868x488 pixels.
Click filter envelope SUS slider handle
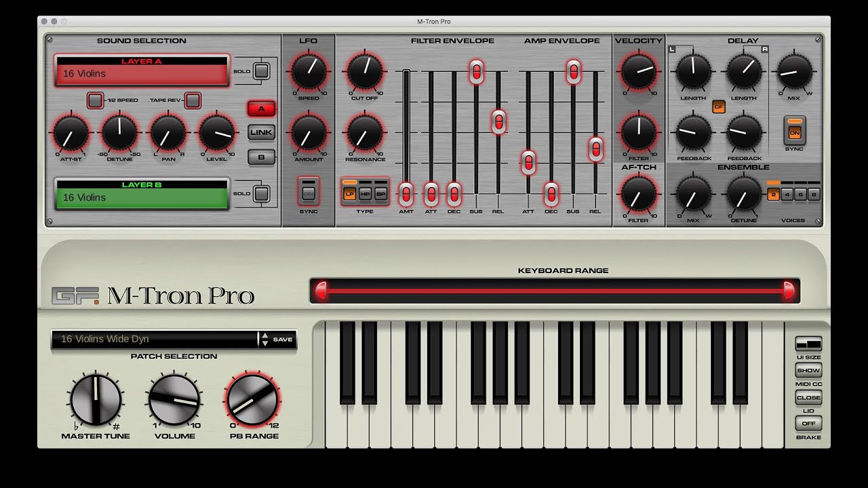[x=477, y=71]
